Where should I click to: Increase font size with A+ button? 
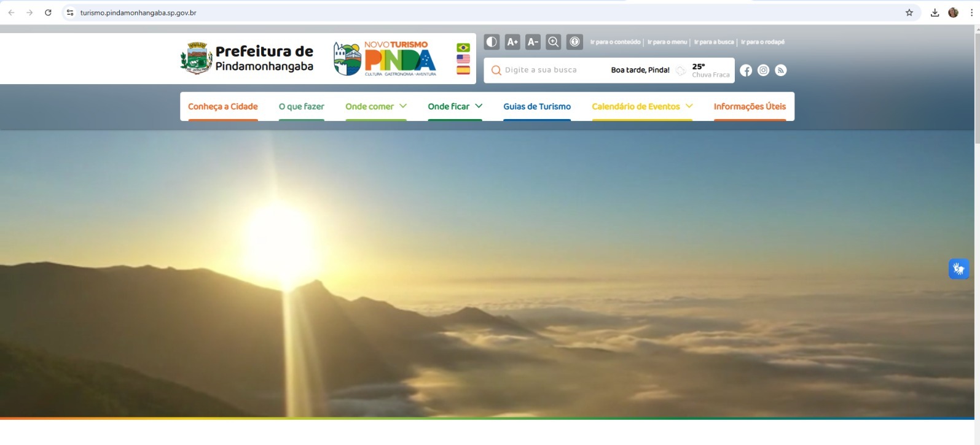click(x=512, y=42)
